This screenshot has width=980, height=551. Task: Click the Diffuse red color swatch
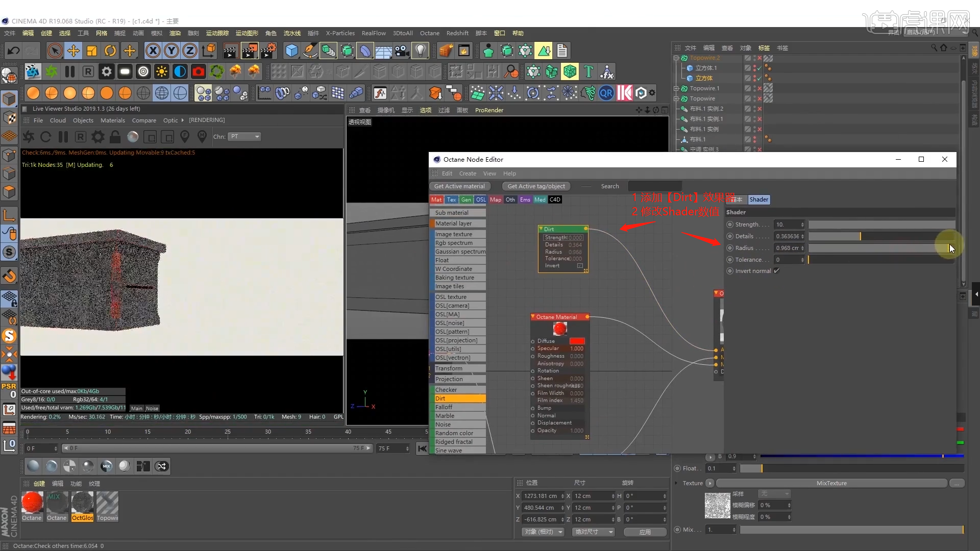[577, 341]
